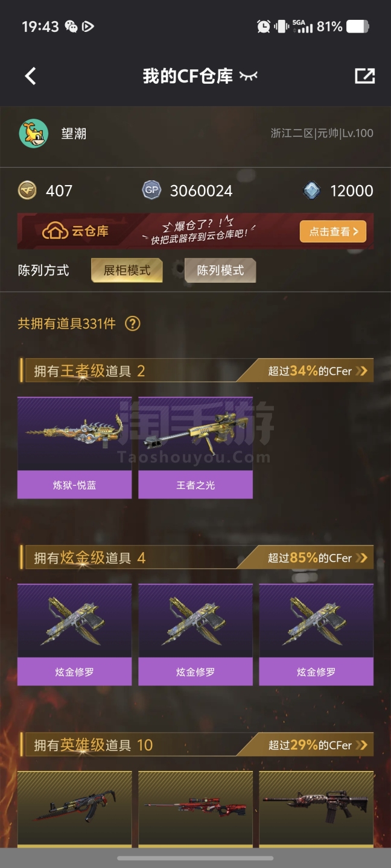
Task: Click the 点击查看 button
Action: (333, 231)
